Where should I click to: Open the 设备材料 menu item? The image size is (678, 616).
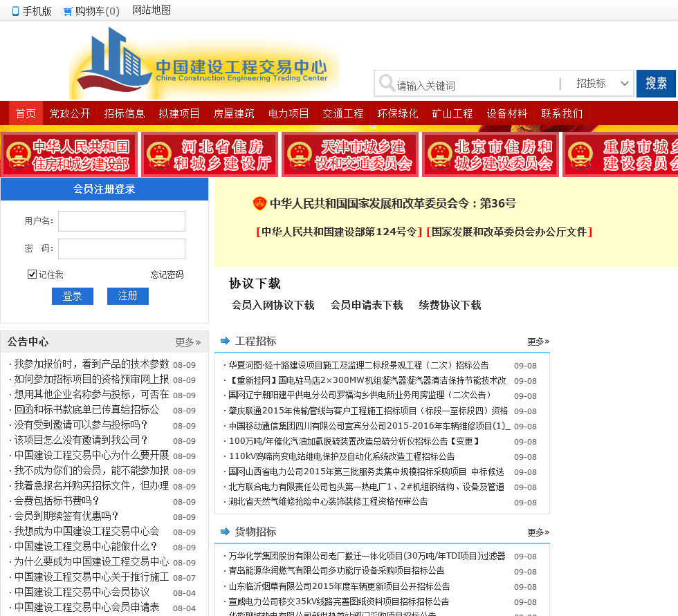pyautogui.click(x=507, y=113)
